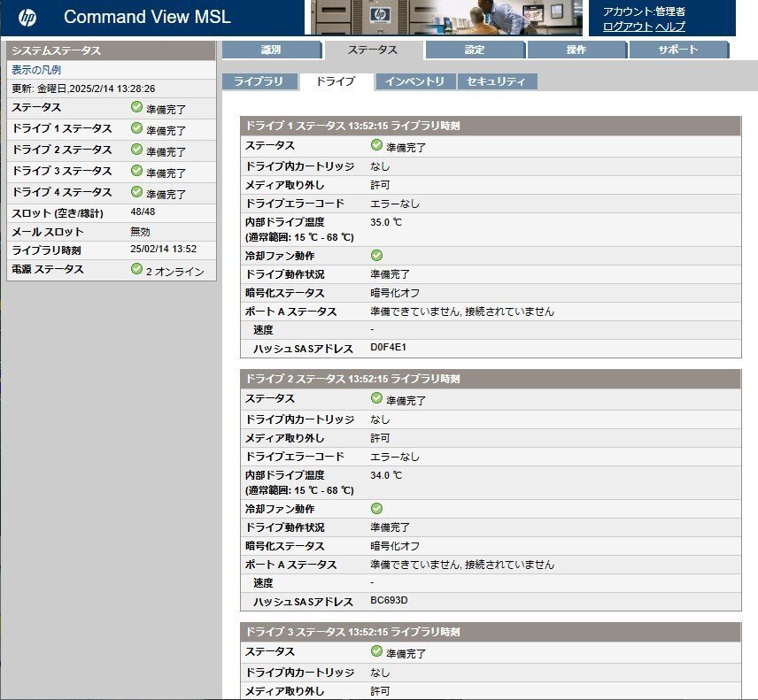Image resolution: width=758 pixels, height=700 pixels.
Task: Open the サポート tab
Action: tap(678, 50)
